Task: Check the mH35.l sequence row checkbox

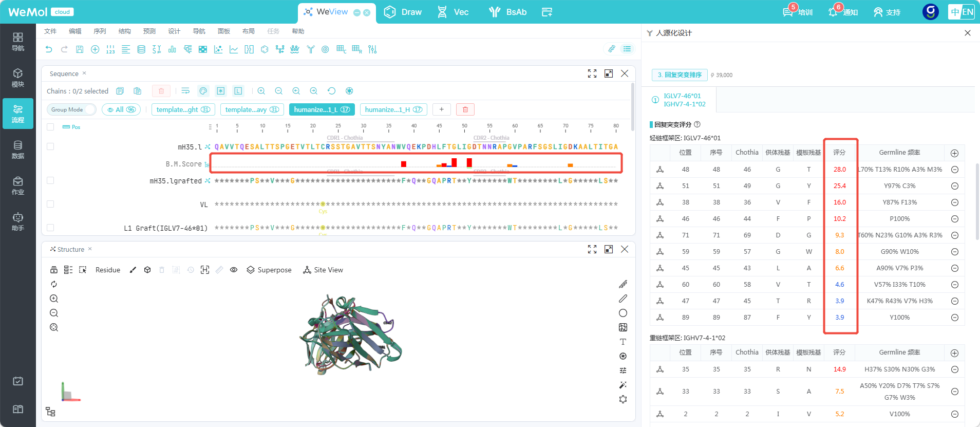Action: 50,146
